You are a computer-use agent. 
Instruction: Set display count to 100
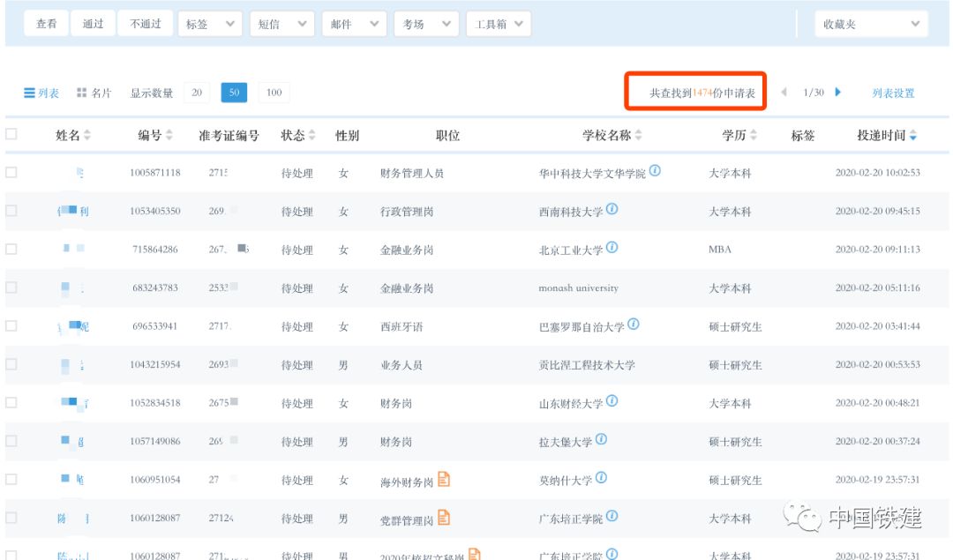tap(274, 93)
